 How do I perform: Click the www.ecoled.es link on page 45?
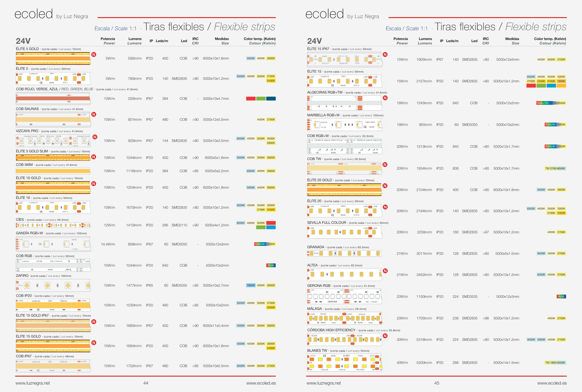(552, 383)
